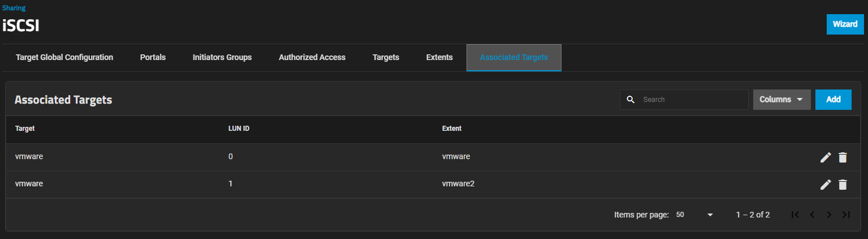Edit the vmware2 extent association
This screenshot has height=239, width=868.
(x=826, y=185)
